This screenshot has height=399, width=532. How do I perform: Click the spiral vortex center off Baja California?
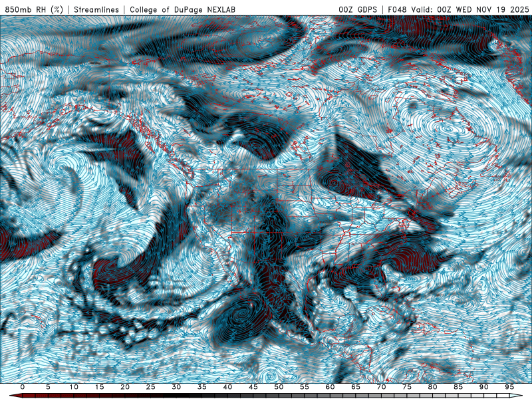point(243,311)
